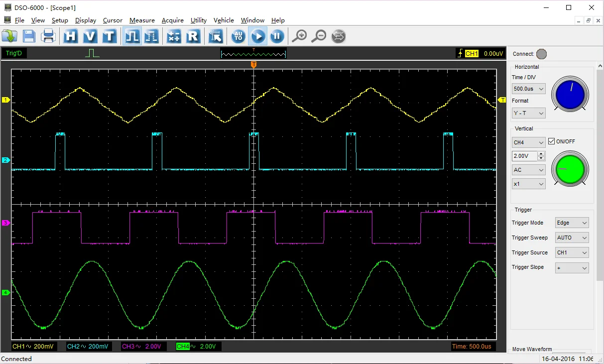Viewport: 604px width, 364px height.
Task: Select the V vertical toolbar button
Action: pyautogui.click(x=90, y=36)
